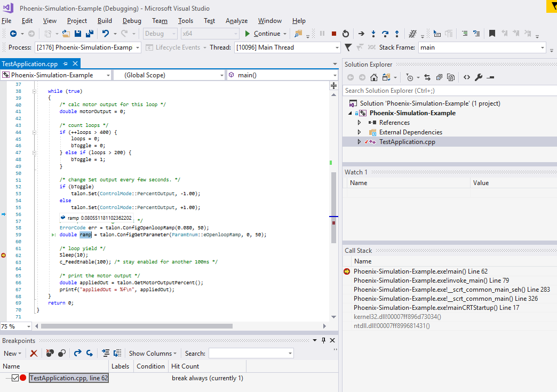Uncheck the breakpoint on TestApplication.cpp line 62
This screenshot has height=392, width=557.
point(15,378)
